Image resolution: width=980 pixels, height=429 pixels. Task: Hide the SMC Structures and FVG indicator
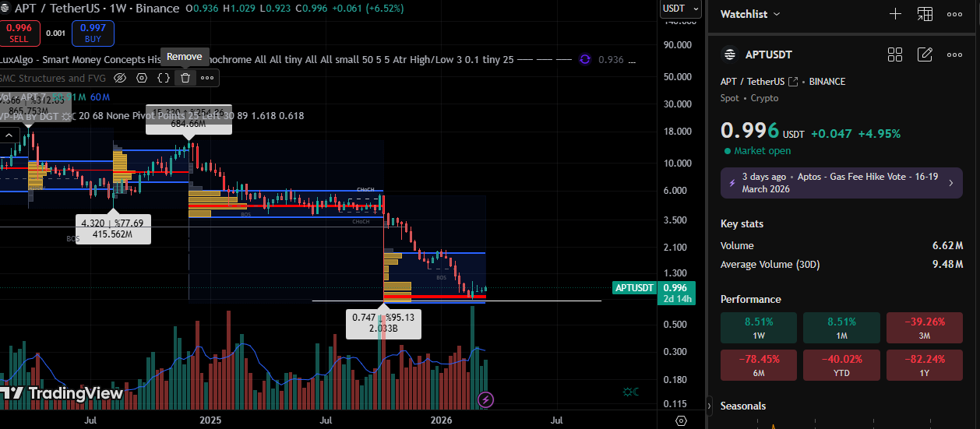(120, 78)
